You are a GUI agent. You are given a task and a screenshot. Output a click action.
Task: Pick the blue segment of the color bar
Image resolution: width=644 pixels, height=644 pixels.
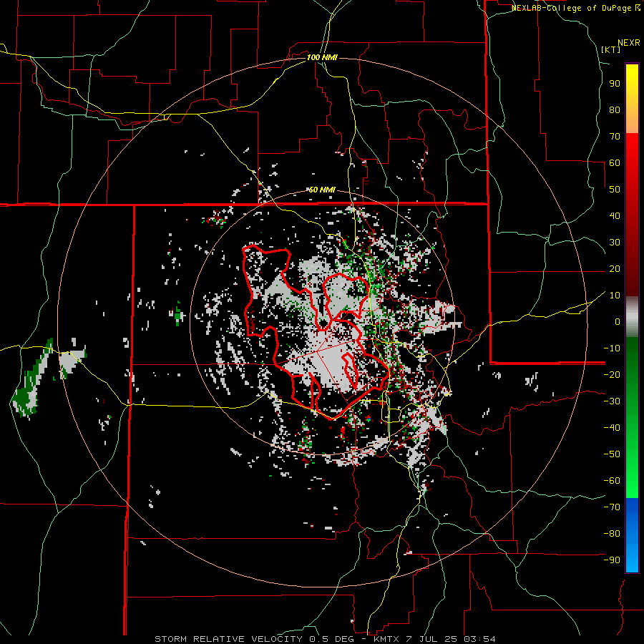[x=632, y=535]
